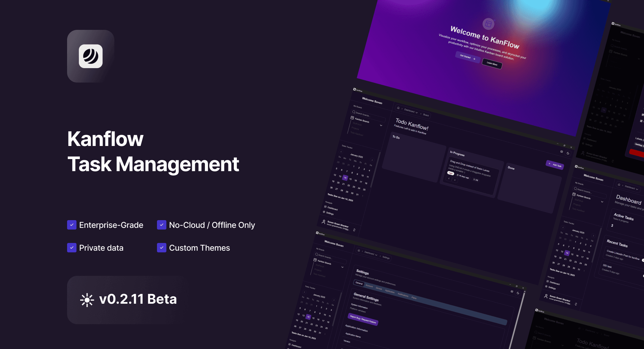Image resolution: width=644 pixels, height=349 pixels.
Task: Open the Settings link in the board window Navigate section
Action: point(328,213)
